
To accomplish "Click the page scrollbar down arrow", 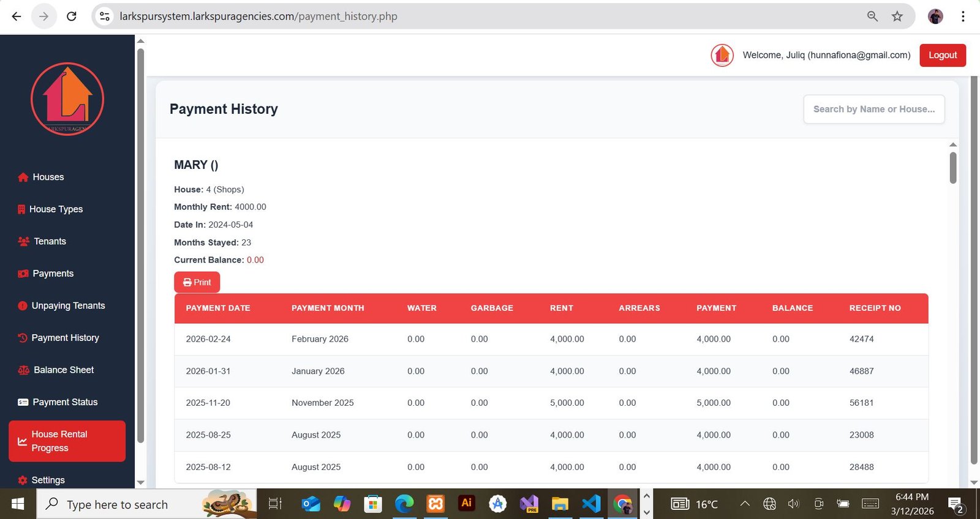I will point(974,482).
